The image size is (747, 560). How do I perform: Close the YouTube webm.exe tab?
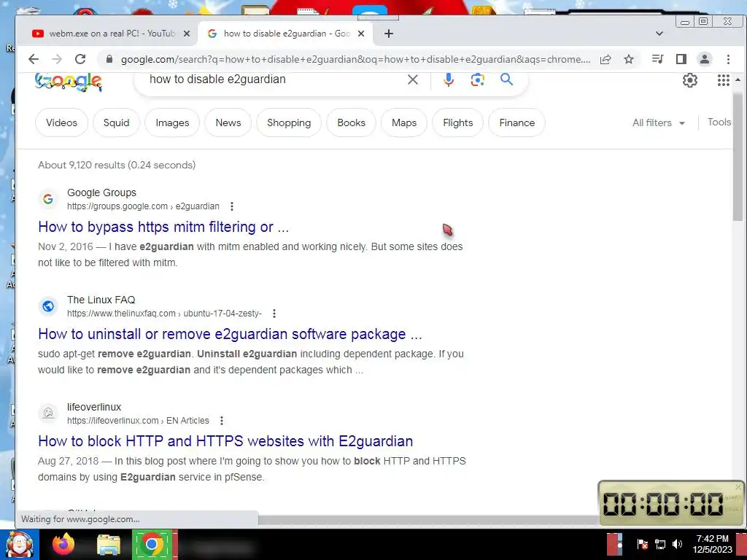(x=187, y=34)
